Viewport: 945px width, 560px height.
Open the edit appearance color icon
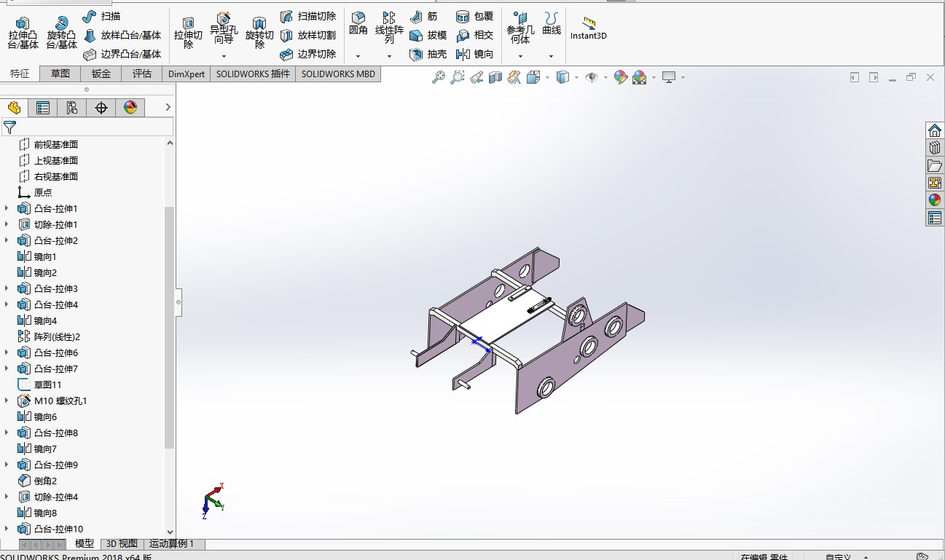coord(621,77)
